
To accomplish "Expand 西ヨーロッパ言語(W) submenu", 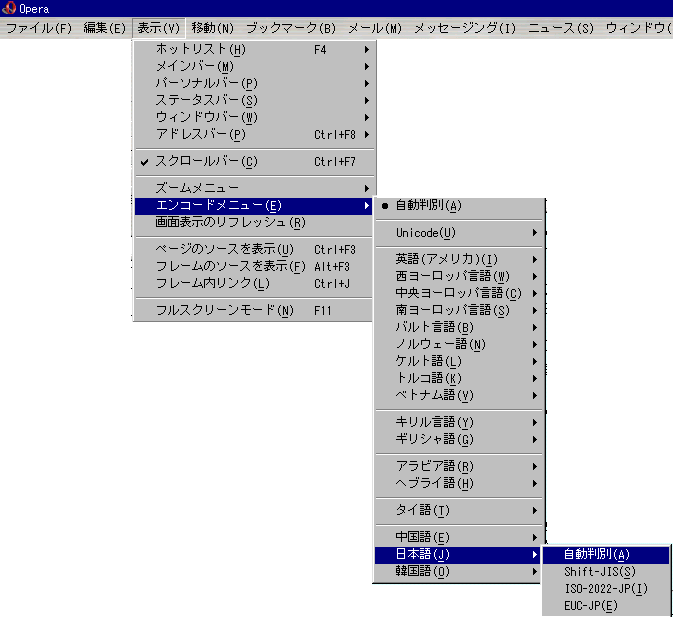I will tap(458, 276).
